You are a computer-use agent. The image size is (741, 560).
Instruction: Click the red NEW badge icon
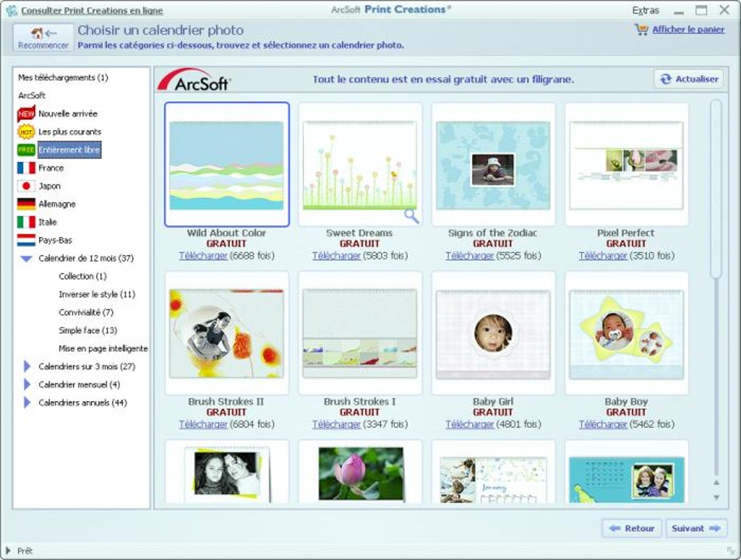26,113
